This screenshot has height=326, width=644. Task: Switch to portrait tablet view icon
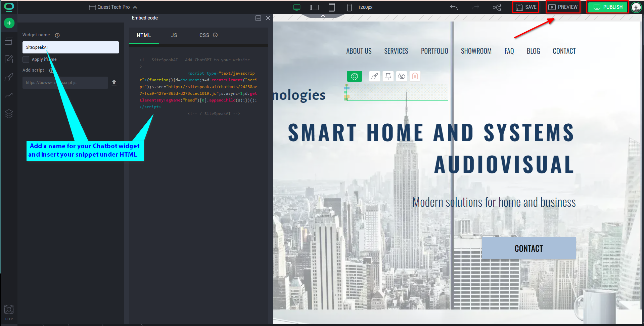click(x=332, y=7)
